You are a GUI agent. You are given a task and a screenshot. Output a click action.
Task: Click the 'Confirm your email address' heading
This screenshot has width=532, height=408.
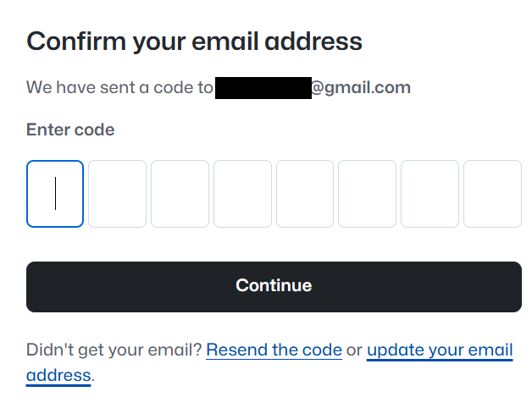(x=194, y=41)
